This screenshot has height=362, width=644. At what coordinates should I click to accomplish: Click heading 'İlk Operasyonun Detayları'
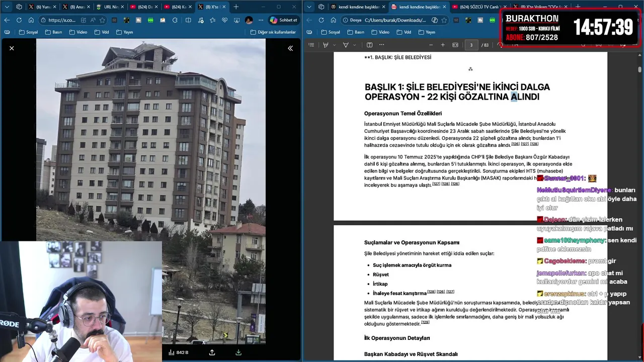(x=397, y=338)
